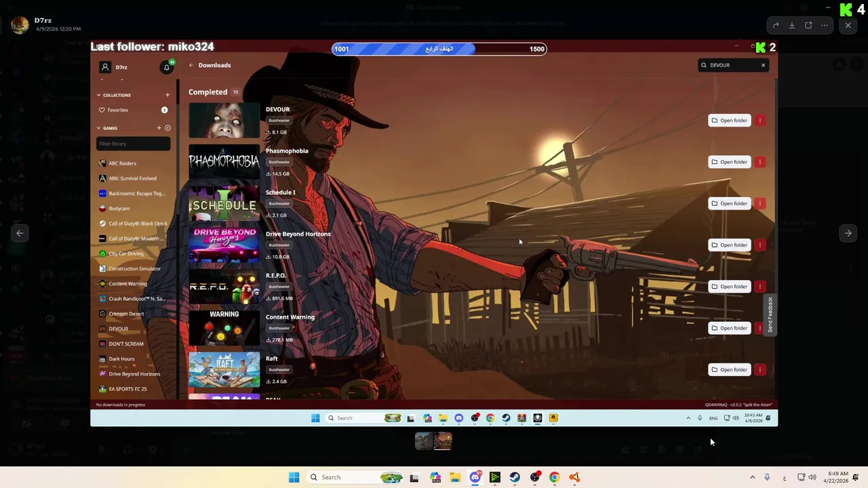The image size is (868, 488).
Task: Click the D7rz poster avatar at top-left
Action: tap(20, 25)
